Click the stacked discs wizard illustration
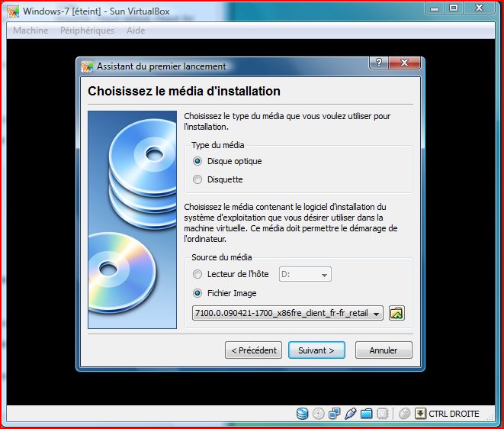The height and width of the screenshot is (429, 504). tap(132, 220)
